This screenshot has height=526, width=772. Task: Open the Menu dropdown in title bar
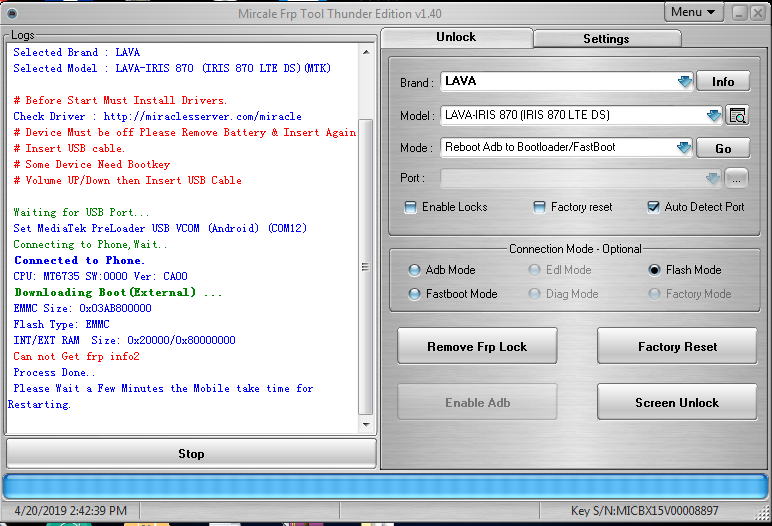[693, 12]
